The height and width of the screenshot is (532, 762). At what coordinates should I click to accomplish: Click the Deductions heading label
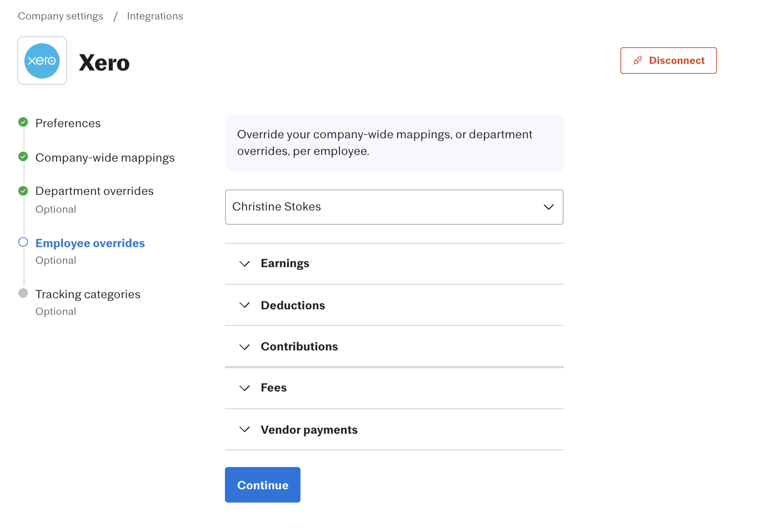tap(293, 305)
